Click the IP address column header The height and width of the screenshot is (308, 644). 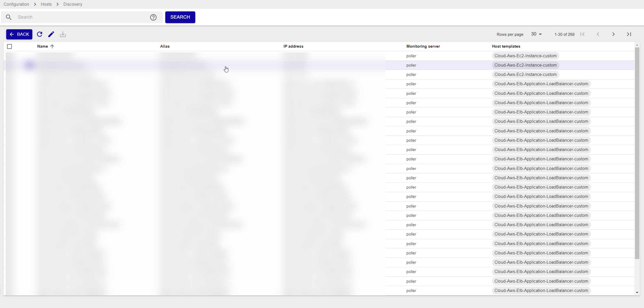(x=293, y=46)
